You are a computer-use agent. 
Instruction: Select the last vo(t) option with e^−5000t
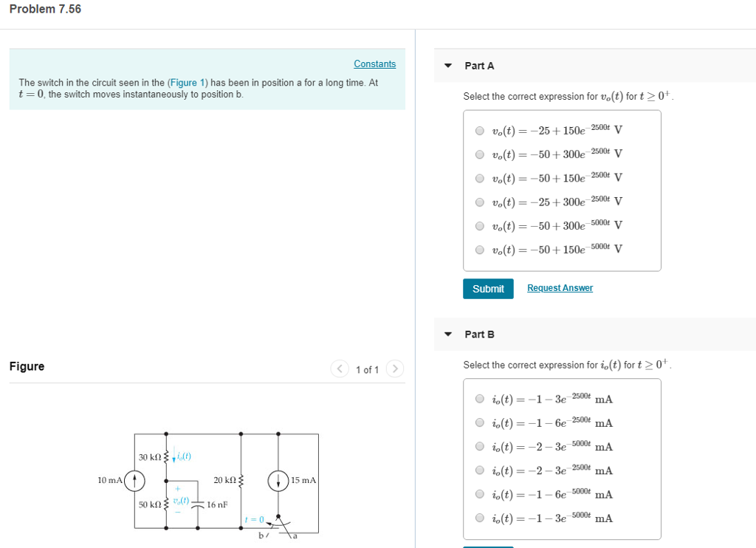479,249
